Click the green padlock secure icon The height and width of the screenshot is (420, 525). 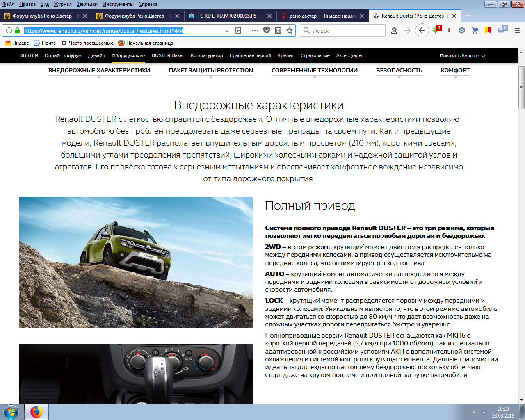click(x=17, y=30)
